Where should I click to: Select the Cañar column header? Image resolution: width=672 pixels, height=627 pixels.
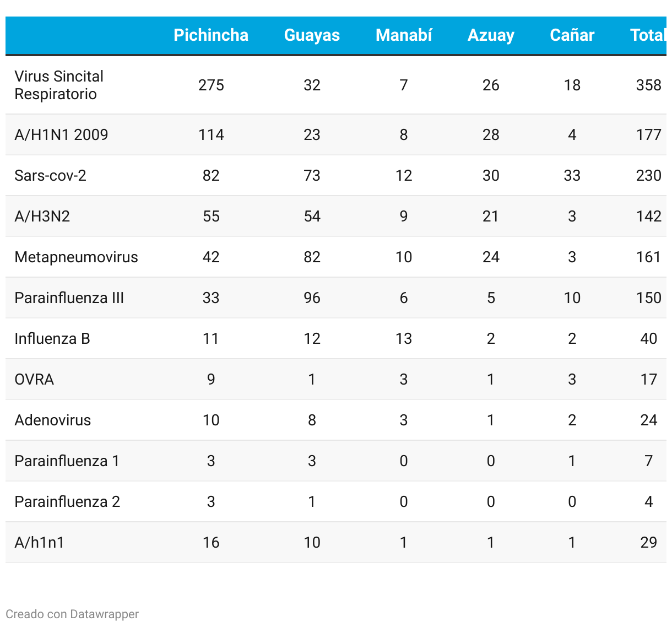tap(572, 35)
